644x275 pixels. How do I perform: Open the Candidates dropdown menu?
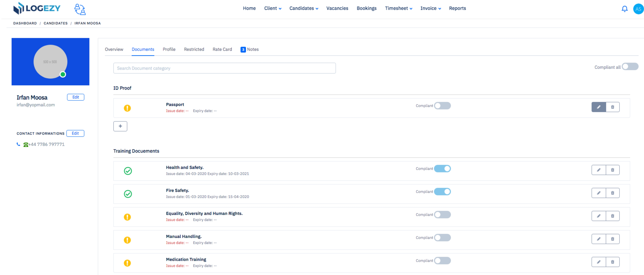pos(304,8)
